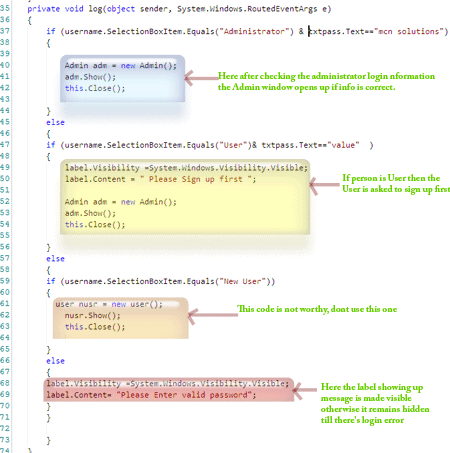Click the "New User" string on line 59
Screen dimensions: 450x453
pos(245,282)
